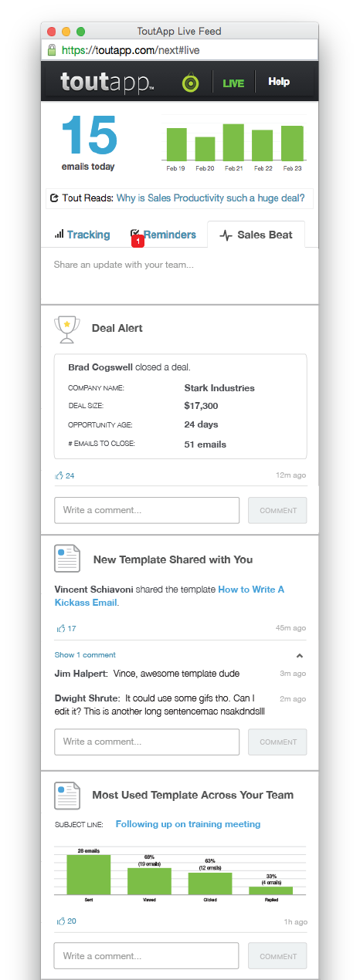Collapse the comments with the up chevron
The image size is (360, 980).
[x=300, y=655]
